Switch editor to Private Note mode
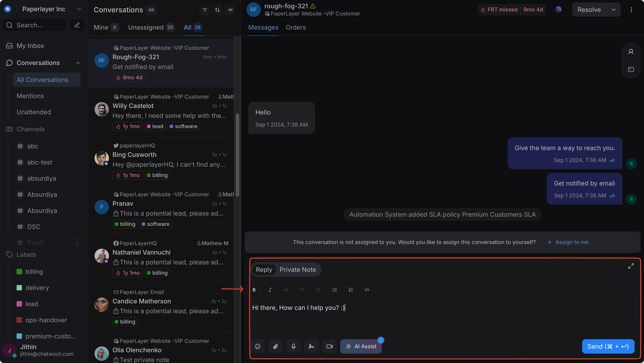Image resolution: width=644 pixels, height=363 pixels. [298, 270]
